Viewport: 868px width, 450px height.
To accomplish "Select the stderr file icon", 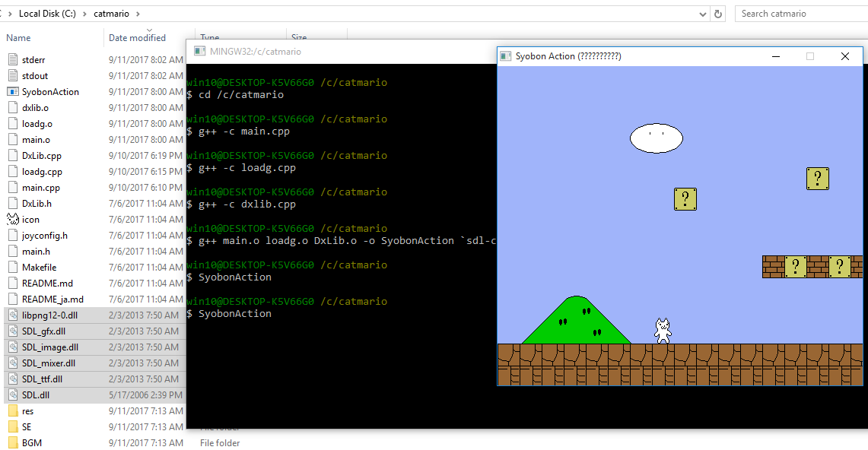I will coord(13,60).
